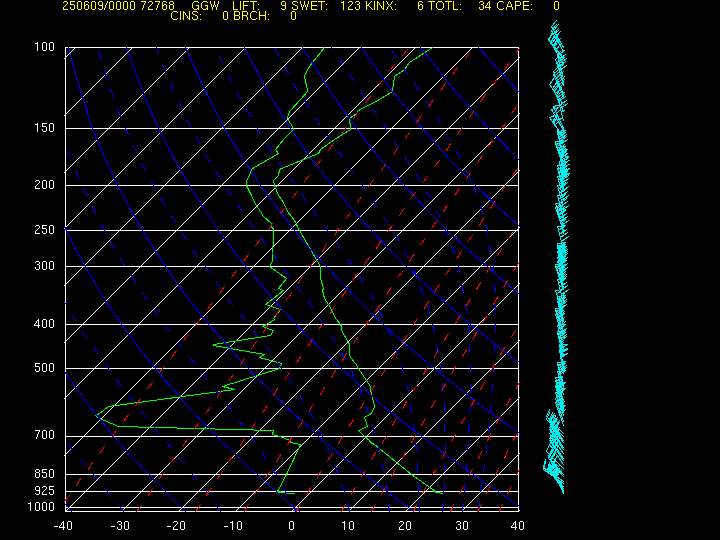Select the CINS value 0

225,16
